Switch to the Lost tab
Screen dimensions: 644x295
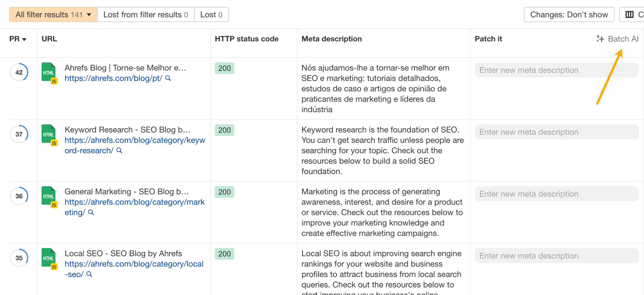(x=211, y=14)
